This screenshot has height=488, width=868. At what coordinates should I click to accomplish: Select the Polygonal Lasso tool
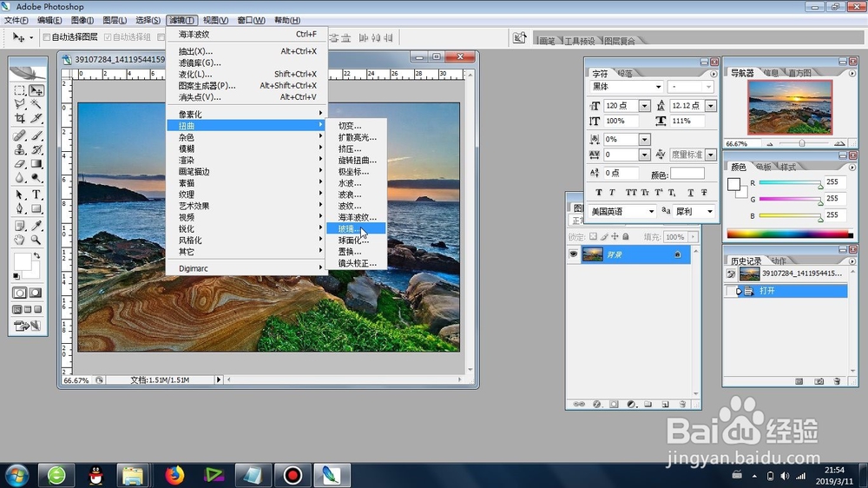tap(20, 104)
